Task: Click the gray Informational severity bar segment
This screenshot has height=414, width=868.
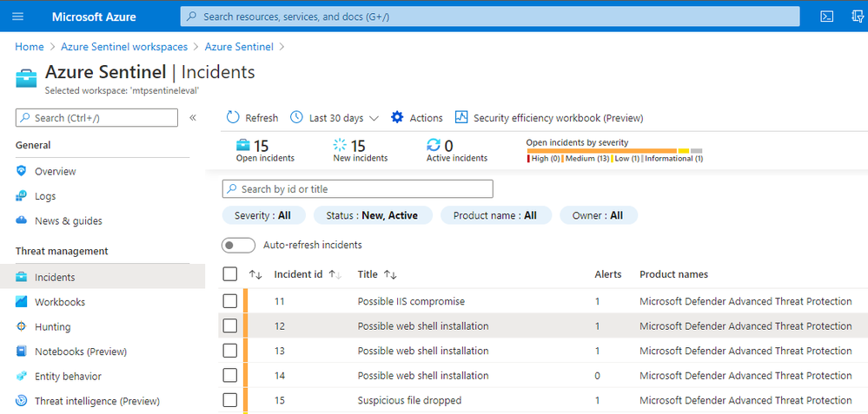Action: [x=696, y=151]
